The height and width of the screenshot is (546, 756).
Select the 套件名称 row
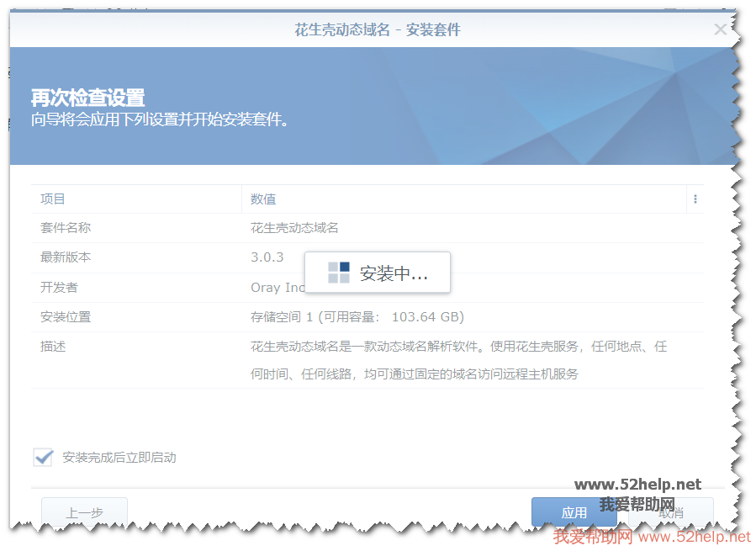coord(66,228)
